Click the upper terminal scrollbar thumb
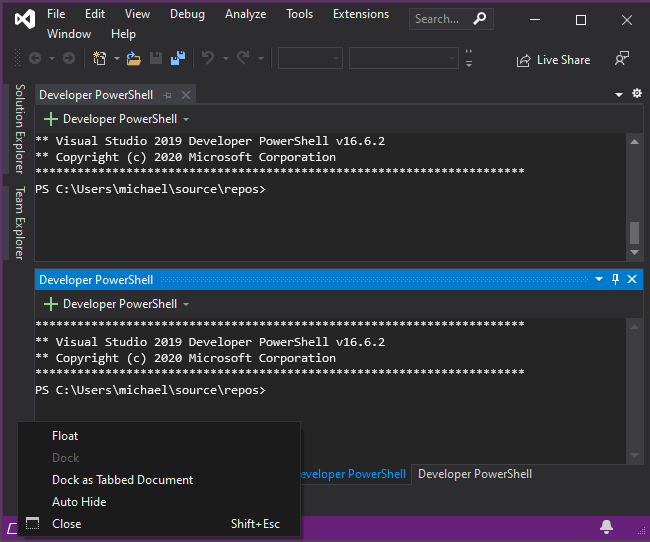The image size is (650, 542). tap(634, 233)
